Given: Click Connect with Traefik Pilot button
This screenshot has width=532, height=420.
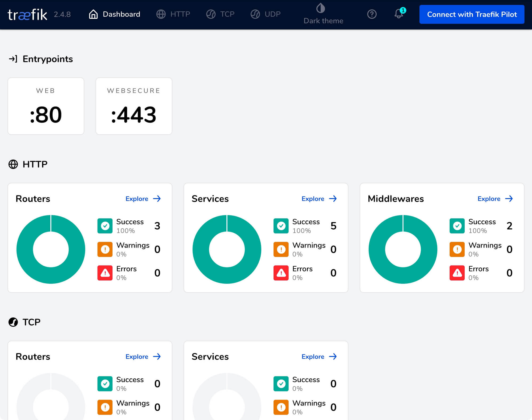Looking at the screenshot, I should coord(472,14).
